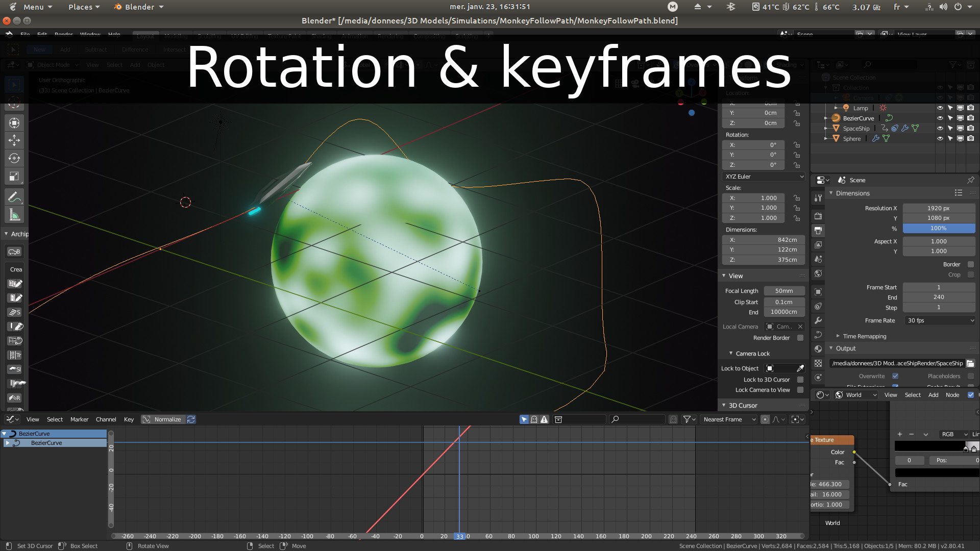Open the View Layer properties tab icon

[x=818, y=245]
